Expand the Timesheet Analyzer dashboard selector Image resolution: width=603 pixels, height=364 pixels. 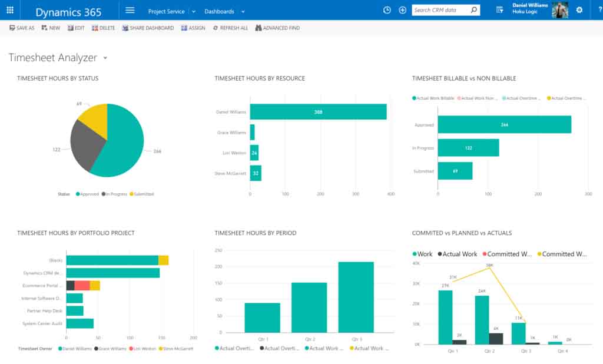click(105, 58)
